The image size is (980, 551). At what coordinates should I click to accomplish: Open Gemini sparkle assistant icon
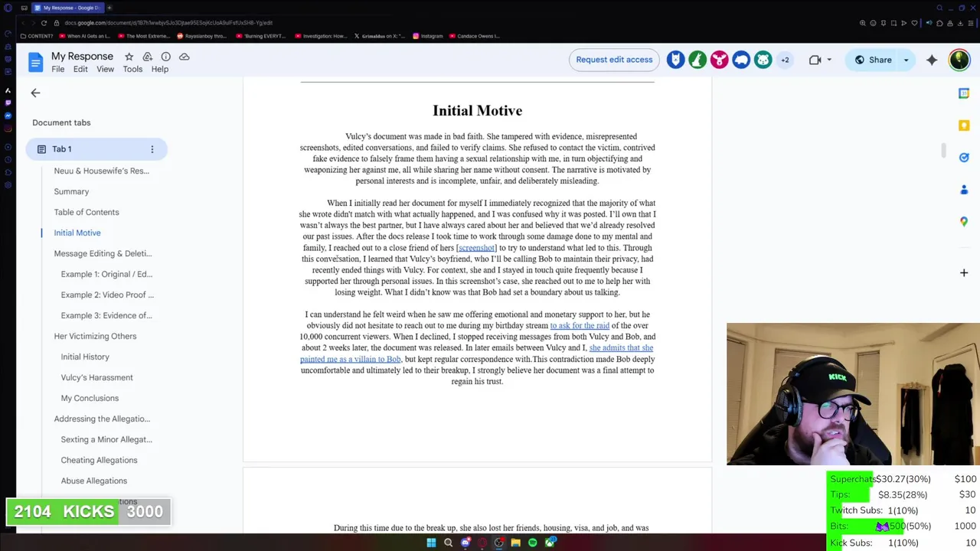pos(932,60)
